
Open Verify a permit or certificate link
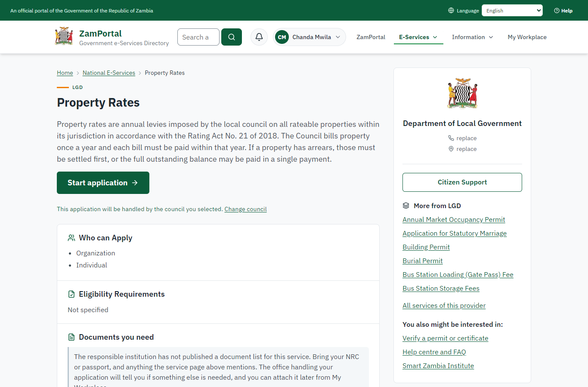446,338
